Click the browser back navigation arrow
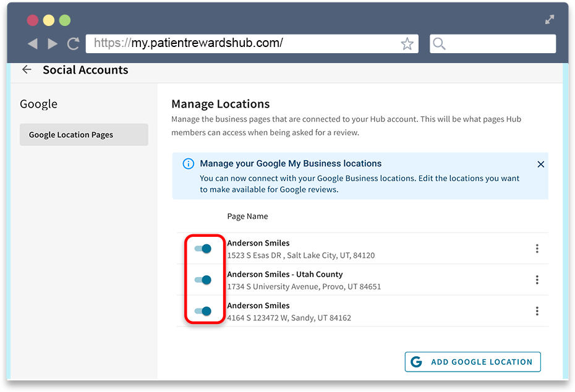This screenshot has height=392, width=575. pos(33,44)
